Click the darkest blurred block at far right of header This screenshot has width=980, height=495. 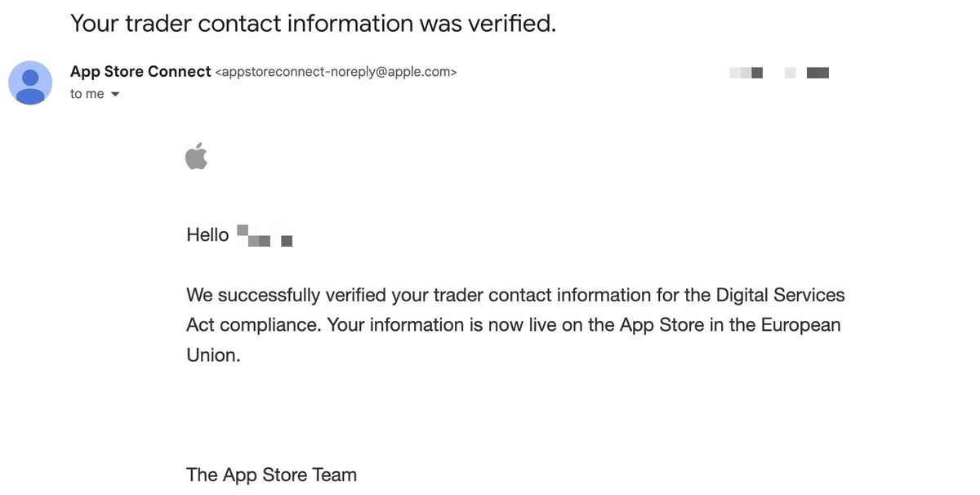click(817, 73)
